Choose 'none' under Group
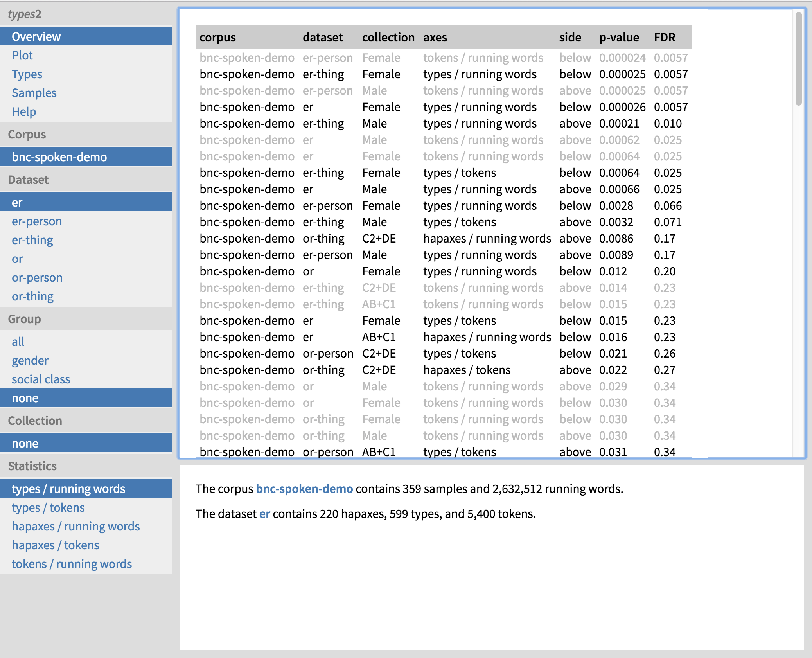812x658 pixels. click(x=86, y=398)
